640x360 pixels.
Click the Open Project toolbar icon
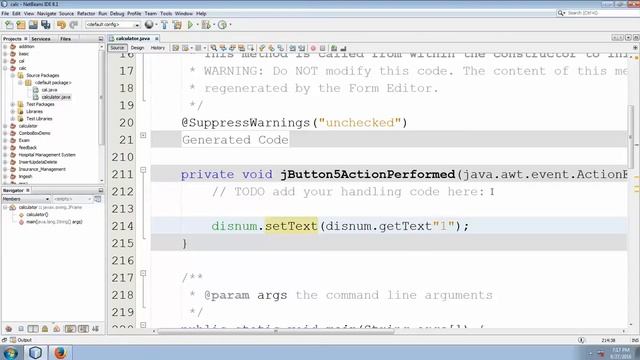33,25
